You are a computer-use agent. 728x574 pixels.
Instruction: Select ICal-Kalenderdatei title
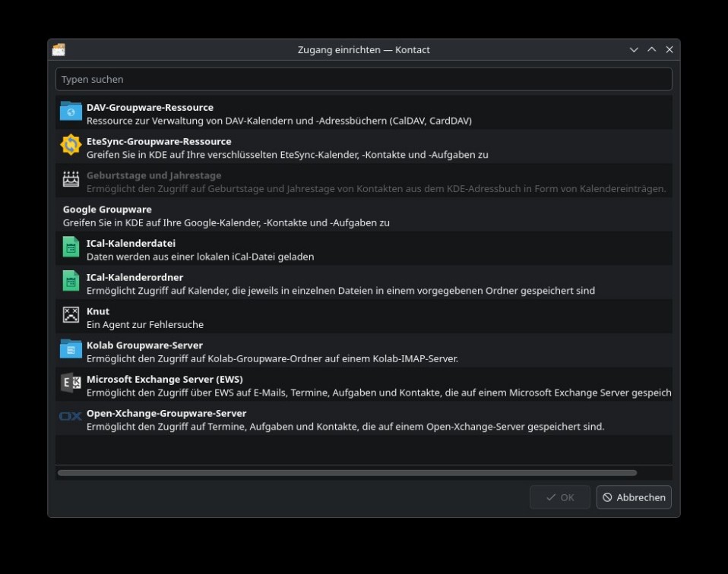[131, 243]
